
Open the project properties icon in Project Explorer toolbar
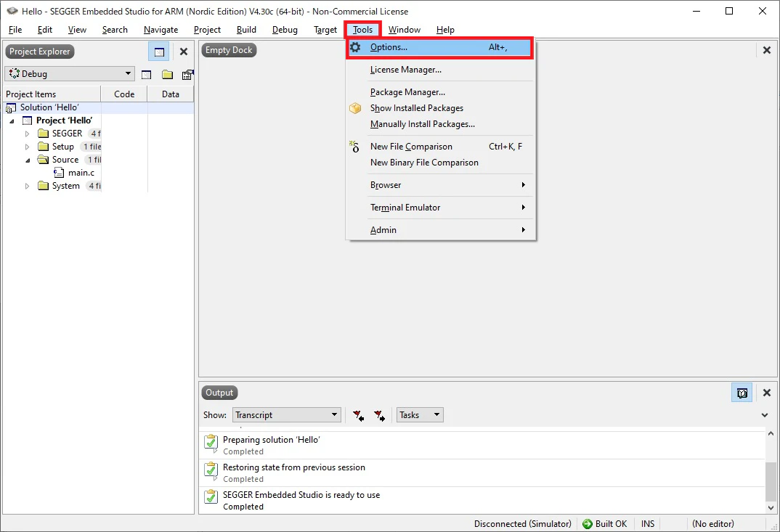tap(187, 75)
